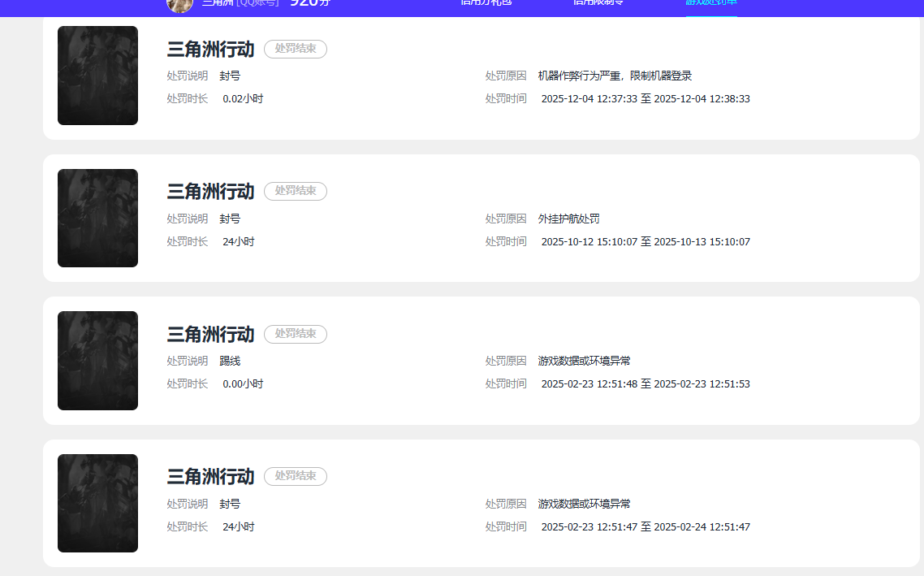Click 处罚结束 badge in the 0.02小时 card
The height and width of the screenshot is (576, 924).
(x=296, y=49)
